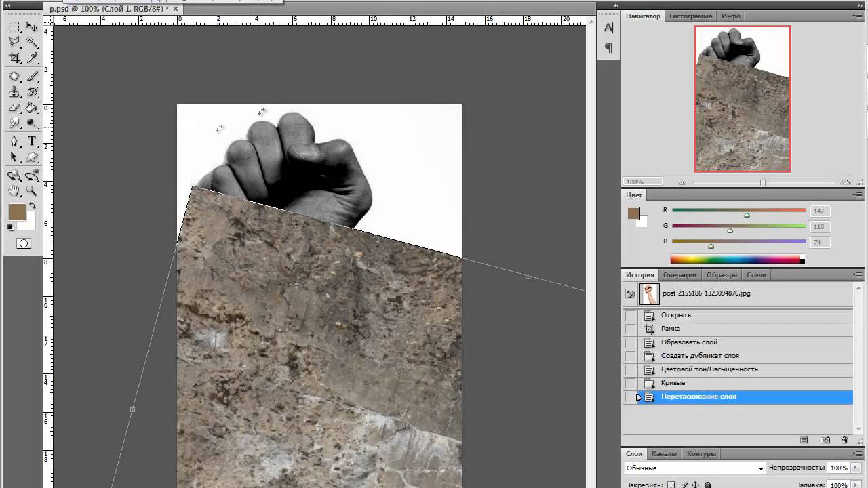This screenshot has width=868, height=488.
Task: Set history brush source at Цветовой тон/Насыщенность
Action: (631, 369)
